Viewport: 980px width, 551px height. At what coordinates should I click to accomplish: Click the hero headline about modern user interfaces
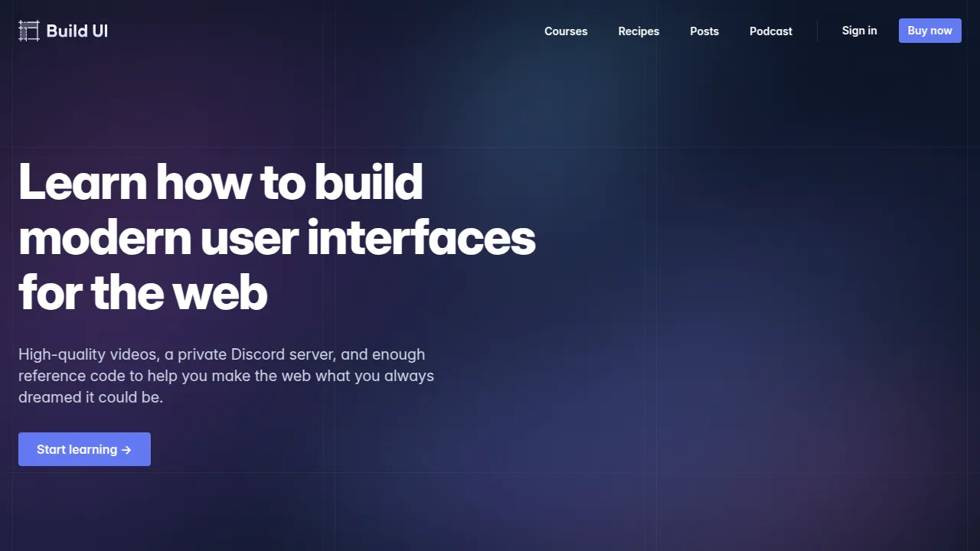[x=277, y=237]
